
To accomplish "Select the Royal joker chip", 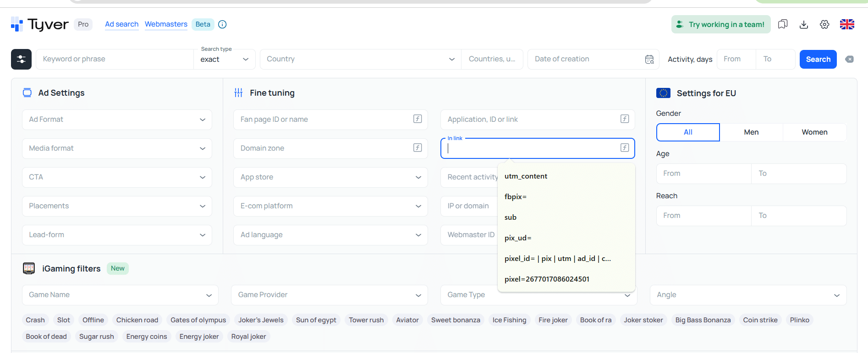I will tap(248, 337).
